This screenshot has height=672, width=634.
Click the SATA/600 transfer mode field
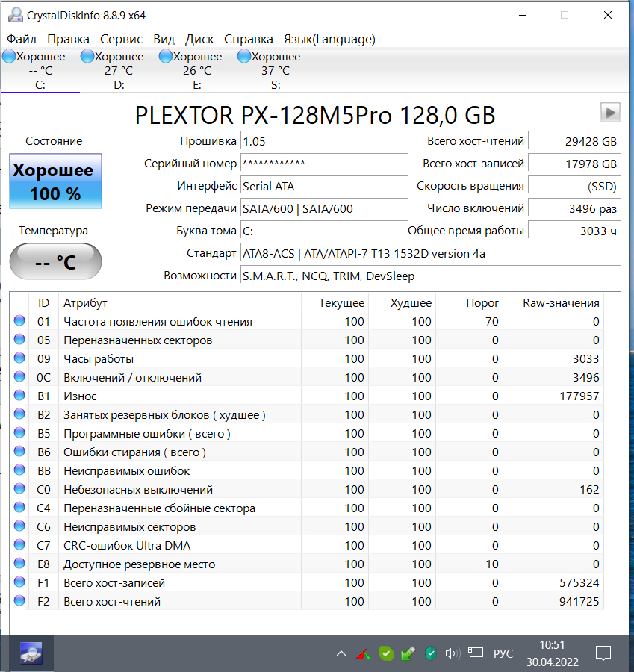[323, 209]
